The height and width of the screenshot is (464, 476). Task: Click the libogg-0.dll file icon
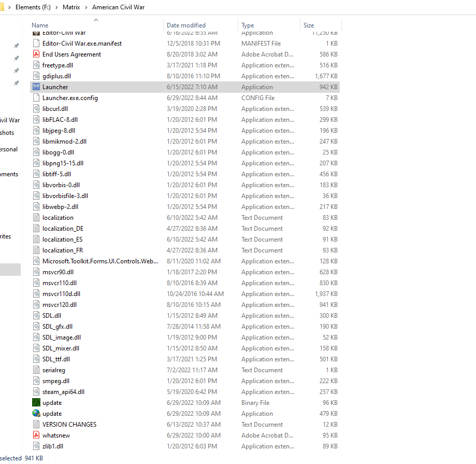[x=36, y=152]
